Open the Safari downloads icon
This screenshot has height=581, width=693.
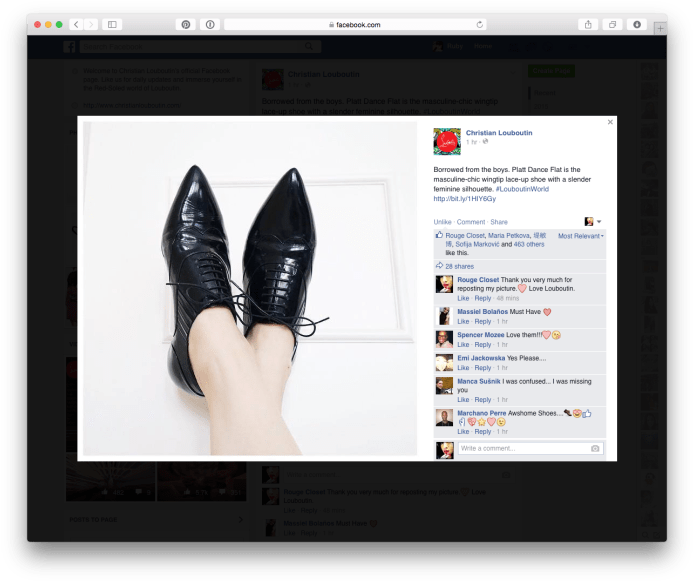coord(637,24)
